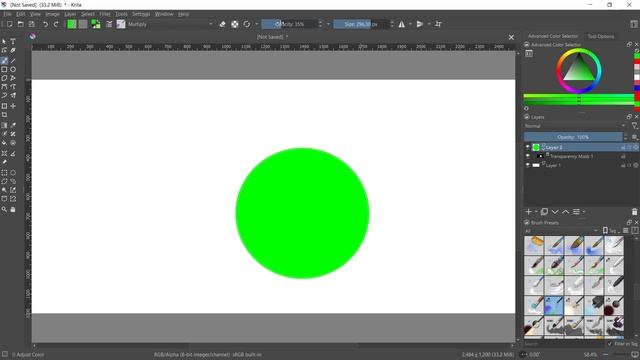Click the Undo arrow
The width and height of the screenshot is (640, 360).
(x=45, y=24)
